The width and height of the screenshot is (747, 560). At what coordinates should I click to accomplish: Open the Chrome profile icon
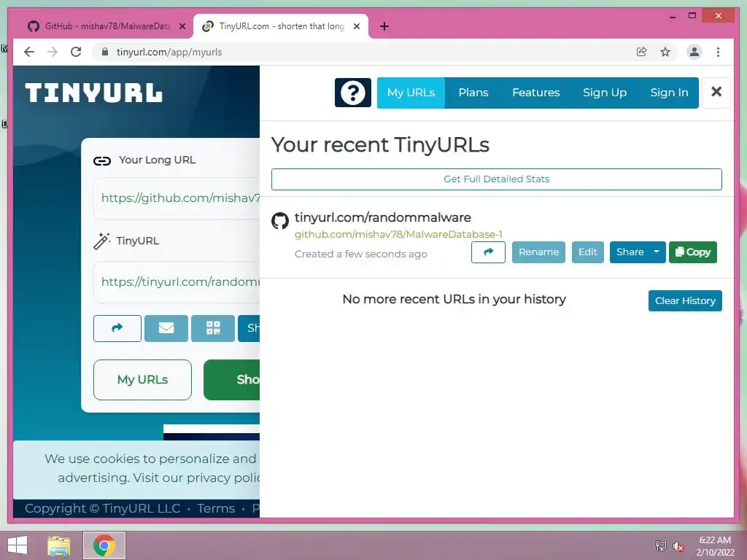pos(694,52)
